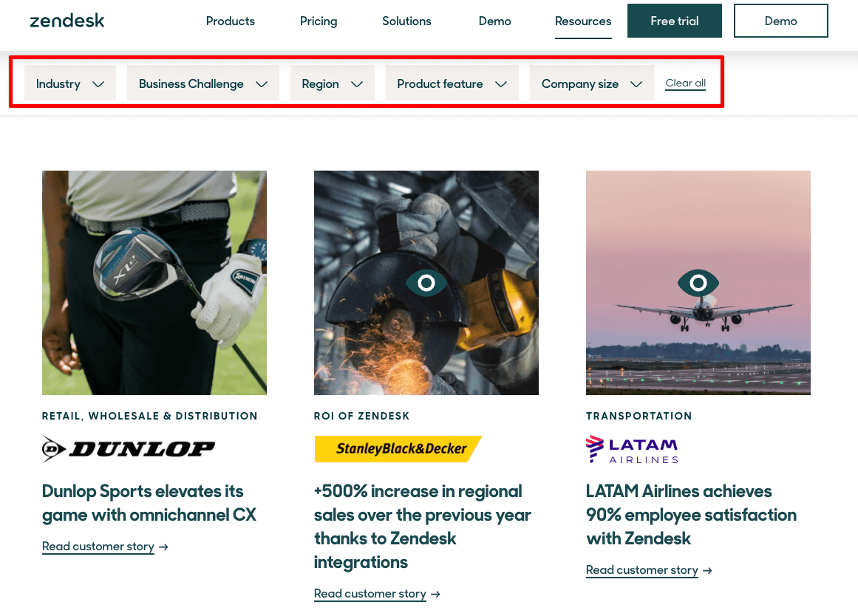858x616 pixels.
Task: Open the landing airplane thumbnail
Action: pos(698,283)
